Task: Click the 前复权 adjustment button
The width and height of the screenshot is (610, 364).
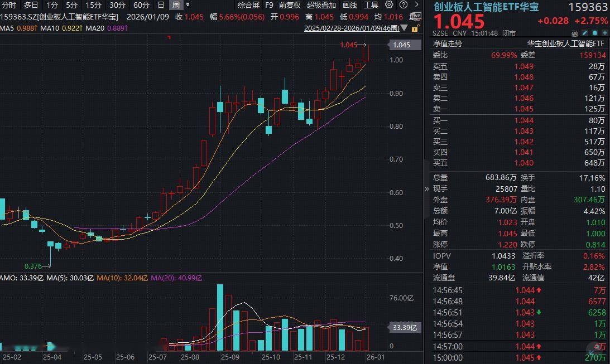Action: click(x=290, y=5)
